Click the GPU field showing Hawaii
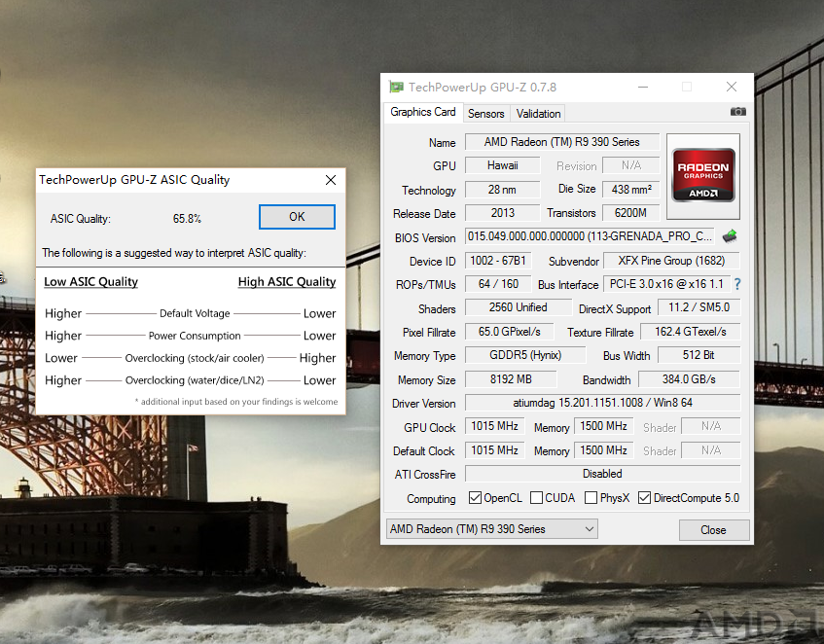824x644 pixels. point(502,165)
